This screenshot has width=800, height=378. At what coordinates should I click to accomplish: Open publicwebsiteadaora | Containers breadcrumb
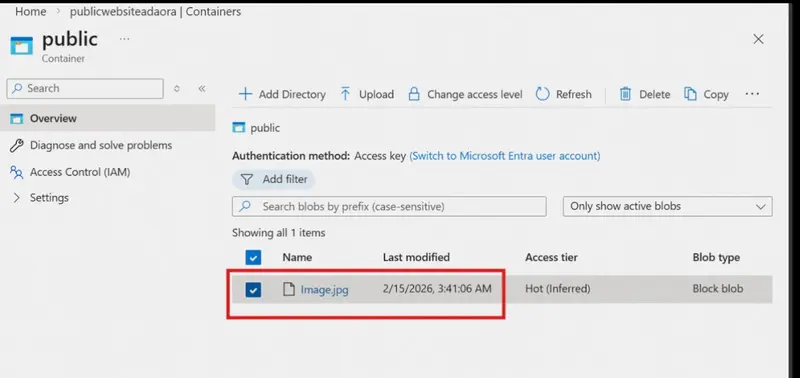[x=156, y=11]
